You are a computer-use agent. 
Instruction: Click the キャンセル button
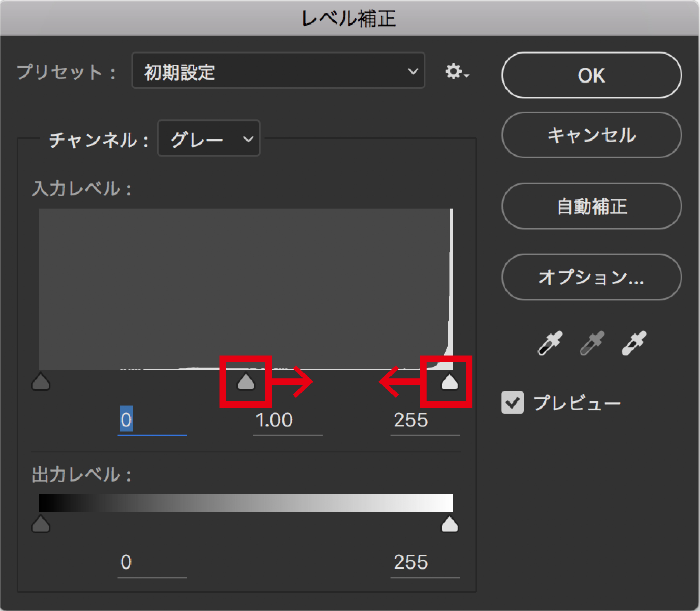591,135
